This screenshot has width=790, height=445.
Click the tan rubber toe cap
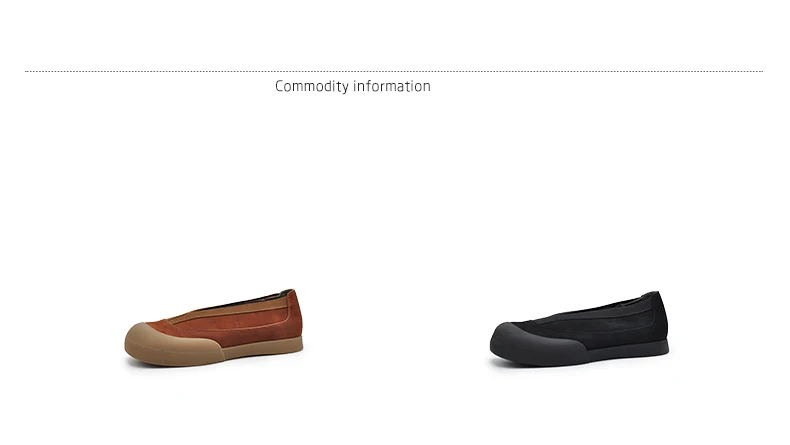coord(169,344)
